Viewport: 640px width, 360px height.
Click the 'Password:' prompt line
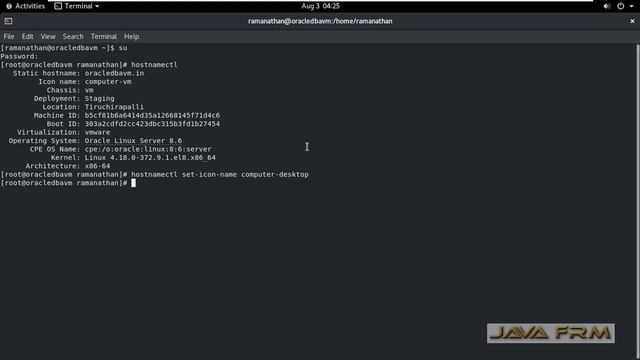pos(19,56)
